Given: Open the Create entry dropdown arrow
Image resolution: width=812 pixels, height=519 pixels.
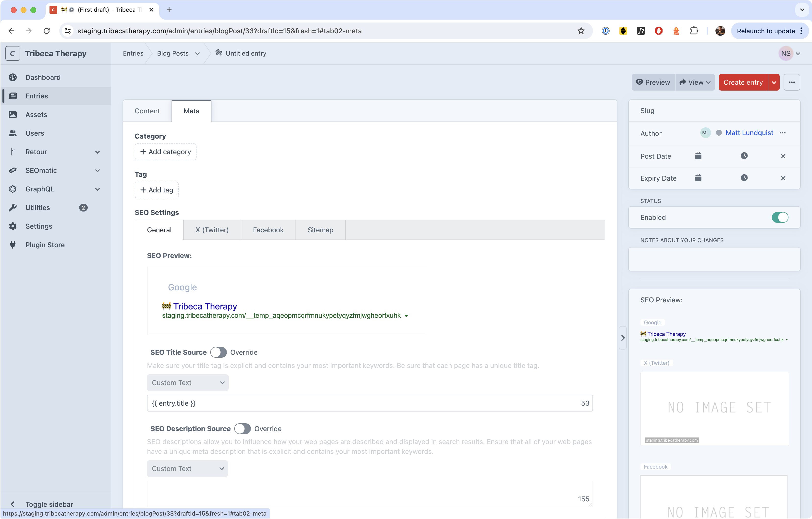Looking at the screenshot, I should point(774,82).
